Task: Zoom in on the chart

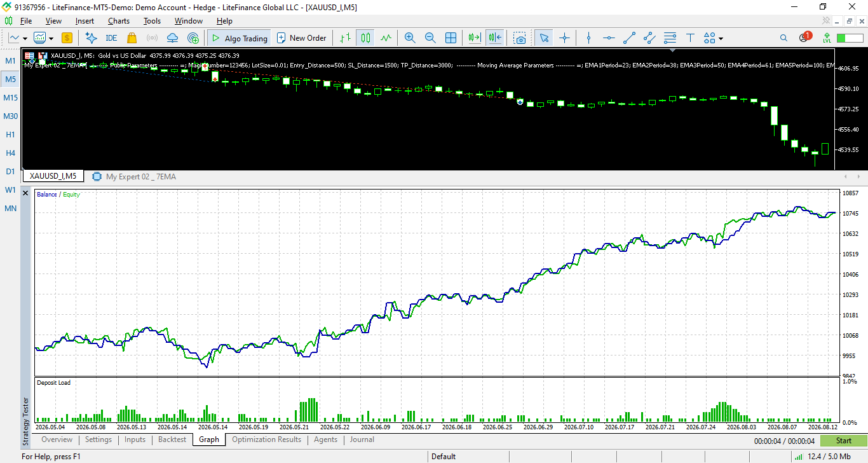Action: coord(410,38)
